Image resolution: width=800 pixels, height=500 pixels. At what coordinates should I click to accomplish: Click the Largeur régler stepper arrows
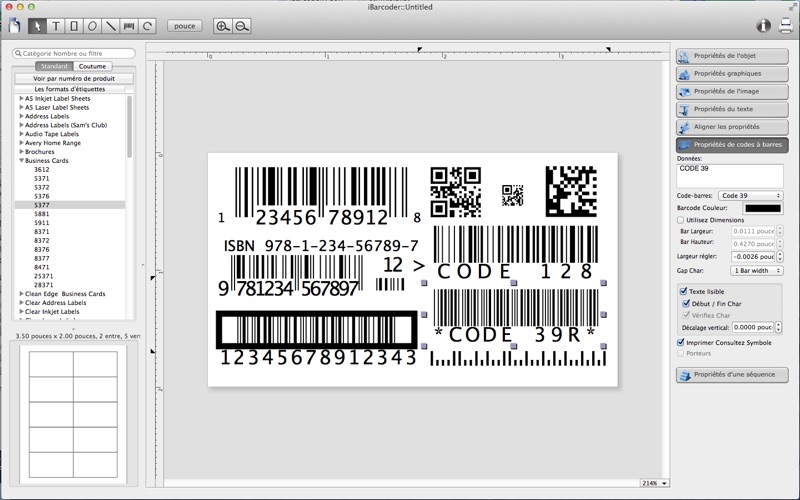(779, 257)
